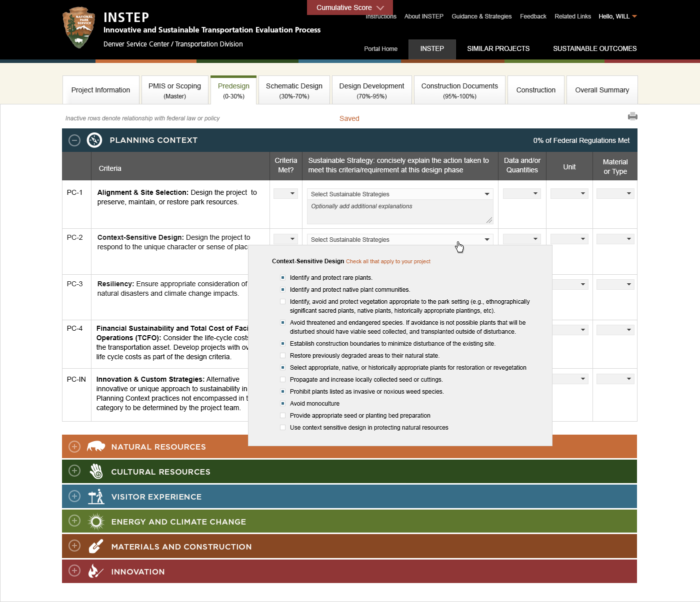The height and width of the screenshot is (602, 700).
Task: Switch to the Overall Summary tab
Action: pos(602,90)
